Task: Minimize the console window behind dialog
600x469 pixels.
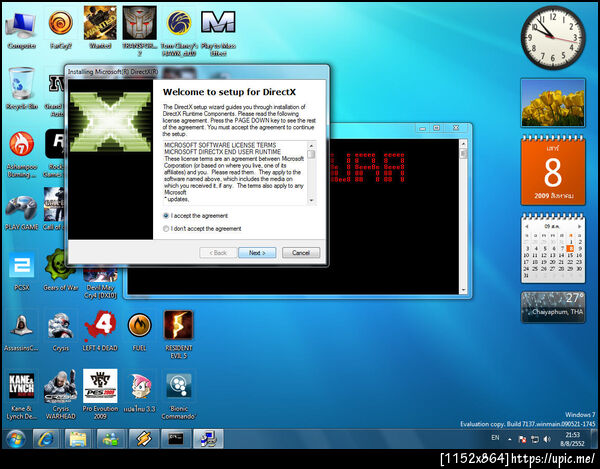Action: 423,128
